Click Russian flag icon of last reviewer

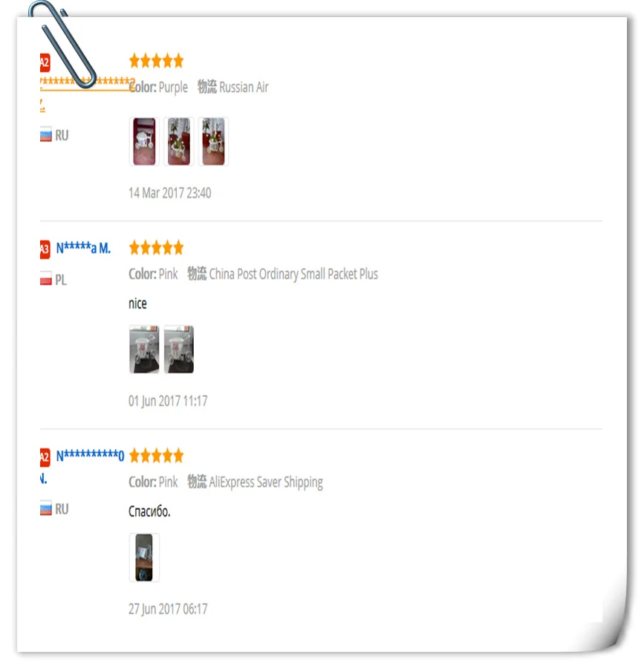pyautogui.click(x=46, y=508)
